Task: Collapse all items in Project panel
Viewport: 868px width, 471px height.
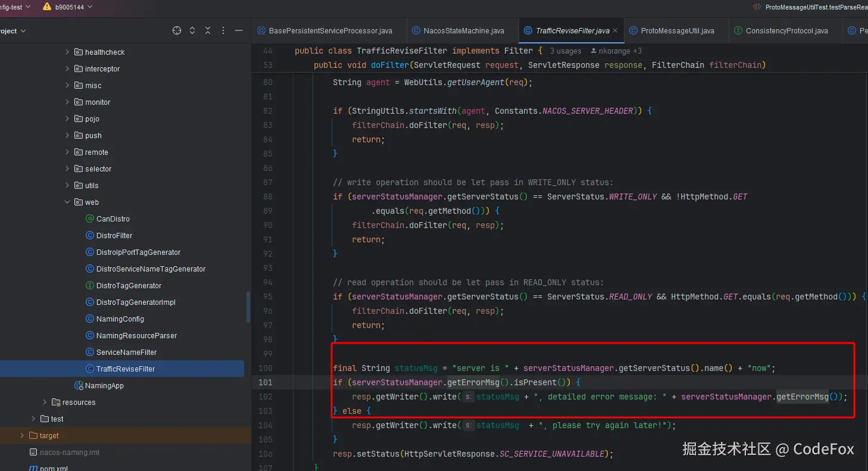Action: pos(208,30)
